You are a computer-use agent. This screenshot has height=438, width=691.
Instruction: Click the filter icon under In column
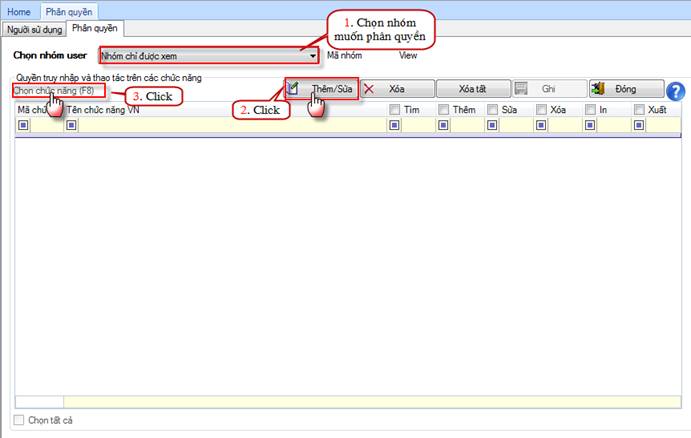tap(590, 126)
